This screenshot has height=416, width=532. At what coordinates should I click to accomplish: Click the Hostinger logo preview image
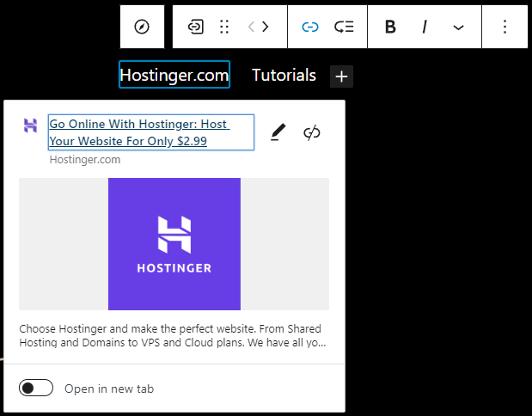[174, 244]
